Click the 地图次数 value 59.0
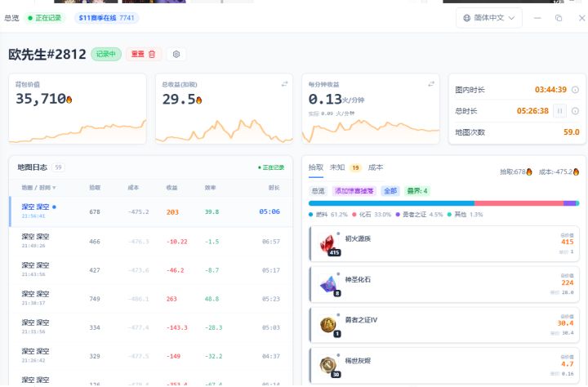Viewport: 588px width, 387px height. click(x=571, y=132)
